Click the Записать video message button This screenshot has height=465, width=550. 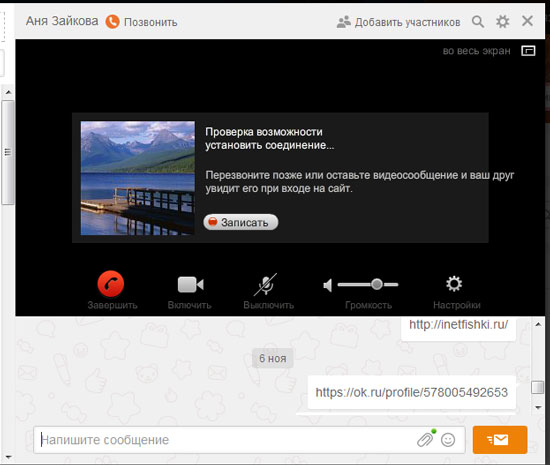241,222
